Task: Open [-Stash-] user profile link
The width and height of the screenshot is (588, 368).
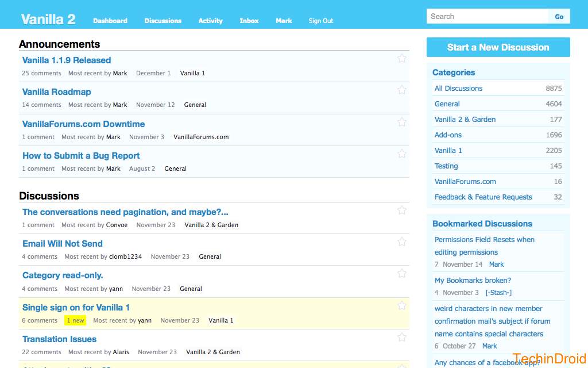Action: [x=498, y=293]
